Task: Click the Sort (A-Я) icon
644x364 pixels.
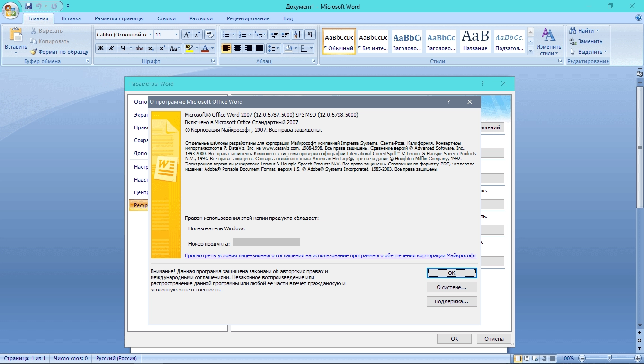Action: pos(297,35)
